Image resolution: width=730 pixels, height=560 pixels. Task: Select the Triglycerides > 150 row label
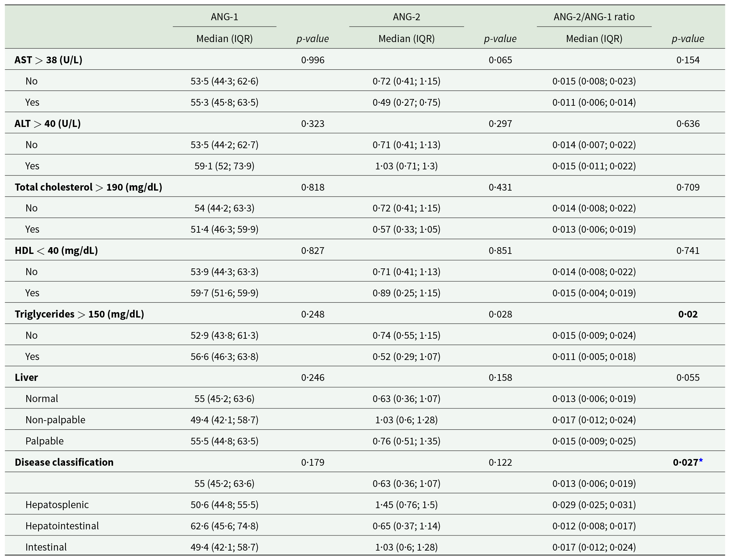pyautogui.click(x=79, y=314)
